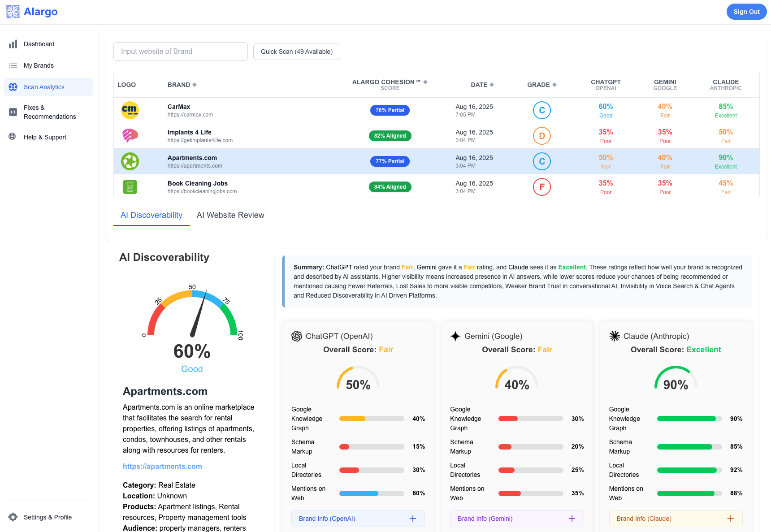
Task: Click the Alargo snowflake logo icon
Action: [x=13, y=12]
